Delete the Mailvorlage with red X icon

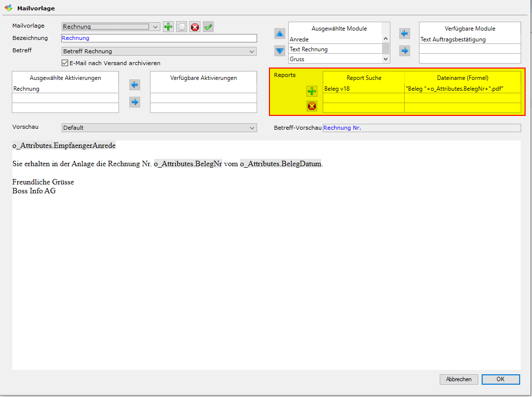pos(195,27)
